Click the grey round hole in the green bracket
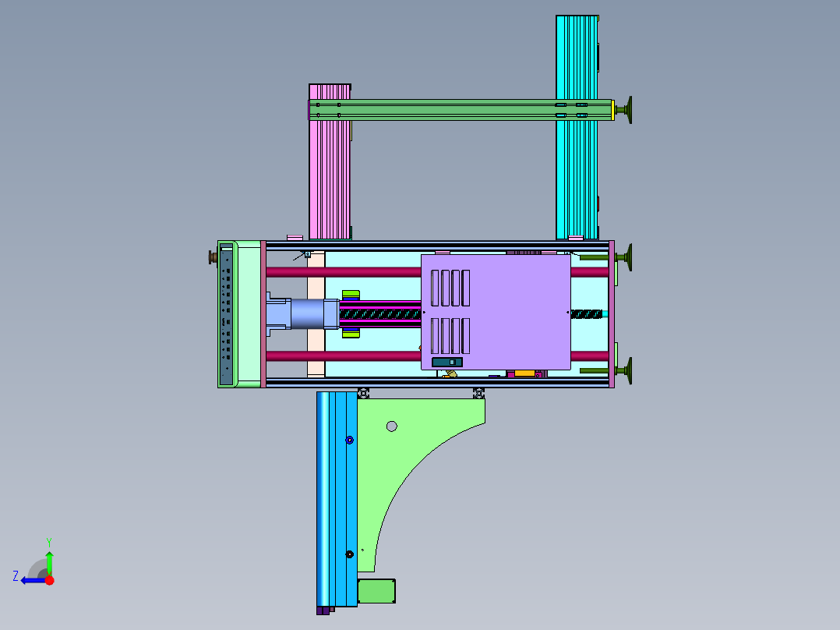 (x=392, y=426)
